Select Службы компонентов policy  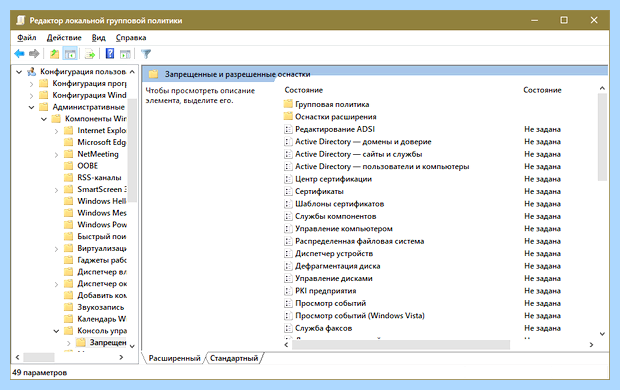click(335, 216)
